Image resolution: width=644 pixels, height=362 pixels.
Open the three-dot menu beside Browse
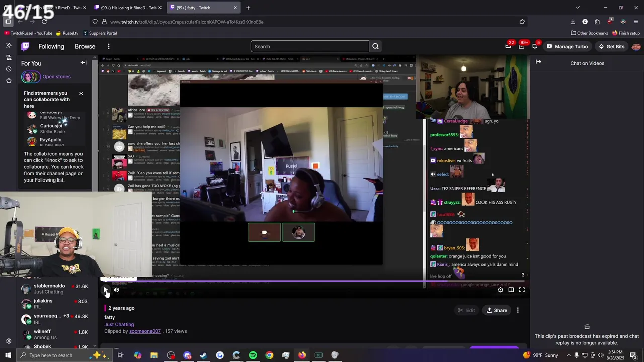[108, 46]
